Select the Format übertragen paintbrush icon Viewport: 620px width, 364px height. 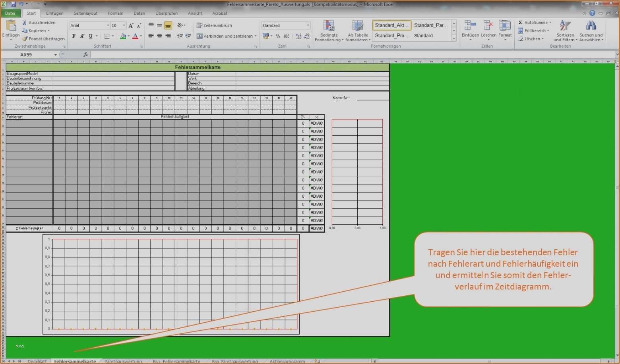tap(25, 39)
